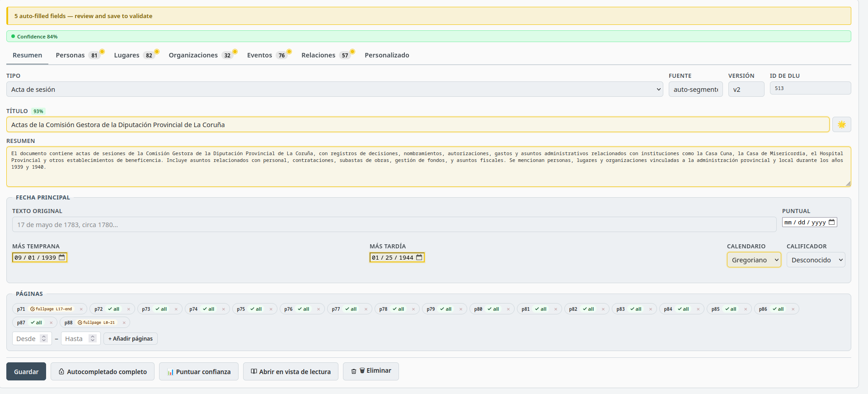Image resolution: width=868 pixels, height=394 pixels.
Task: Open the Tipo dropdown showing Acta de sesión
Action: [x=335, y=89]
